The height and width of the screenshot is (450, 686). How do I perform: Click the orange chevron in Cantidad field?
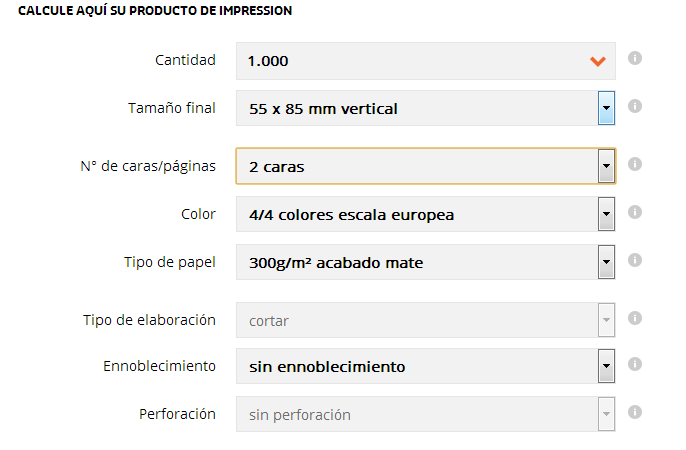[x=598, y=62]
